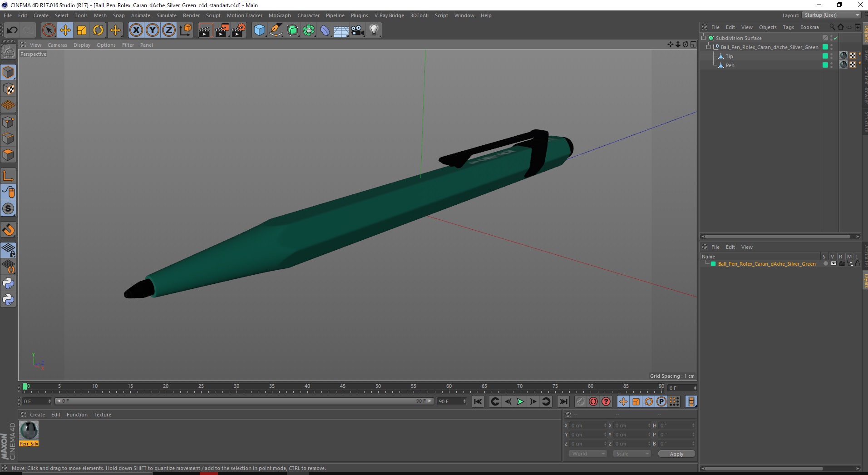The image size is (868, 475).
Task: Open the Sculpt menu
Action: [x=213, y=15]
